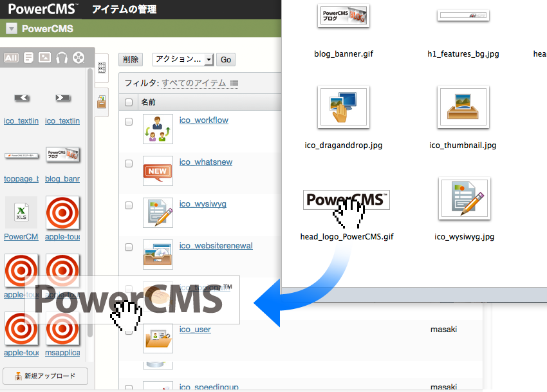This screenshot has width=547, height=392.
Task: Click the ico_websiterenewal thumbnail
Action: click(x=158, y=254)
